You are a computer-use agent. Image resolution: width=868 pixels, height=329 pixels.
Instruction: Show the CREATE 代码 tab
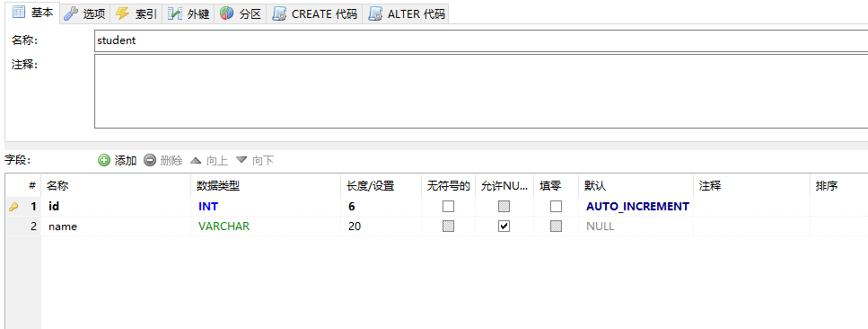(x=314, y=13)
